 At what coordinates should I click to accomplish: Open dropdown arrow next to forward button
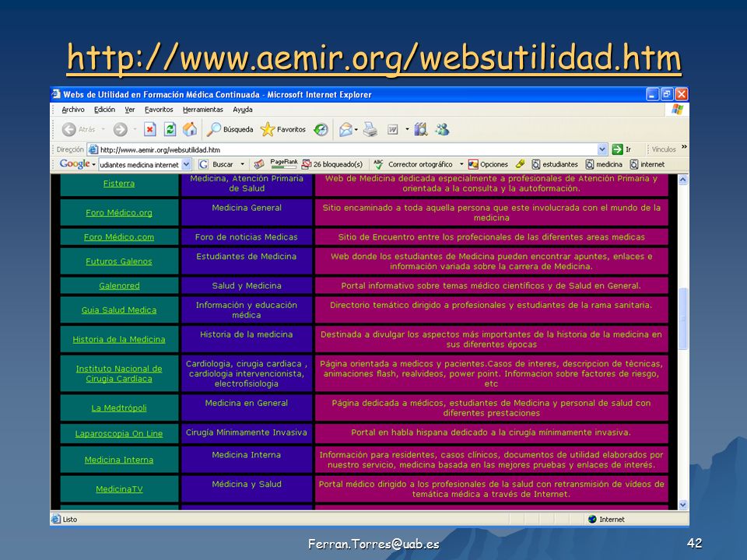[x=135, y=129]
